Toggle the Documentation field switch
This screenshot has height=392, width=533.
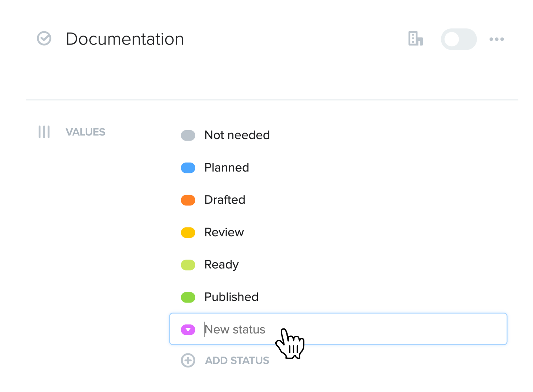(x=459, y=39)
